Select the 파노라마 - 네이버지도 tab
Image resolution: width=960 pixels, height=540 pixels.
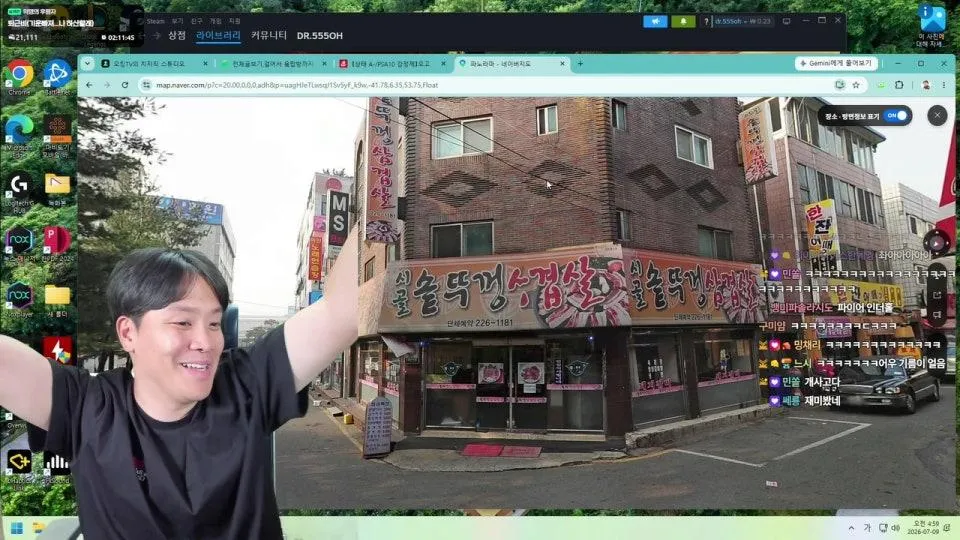(x=511, y=64)
